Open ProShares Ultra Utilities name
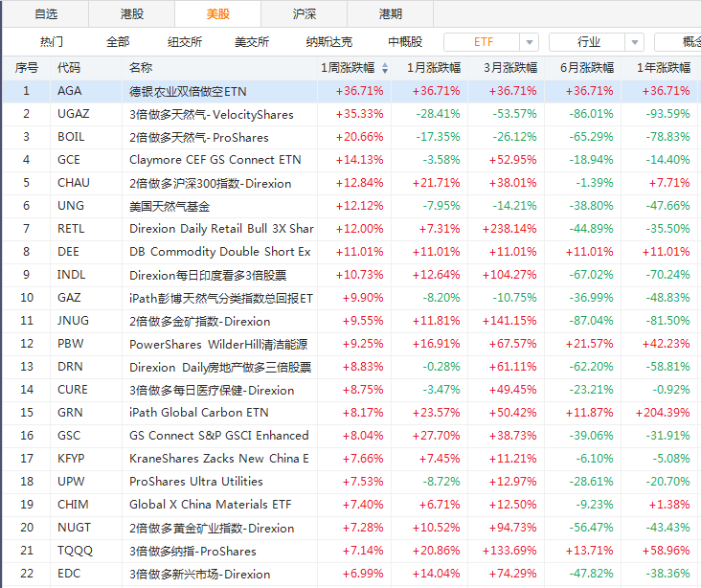Screen dimensions: 701x588 pos(195,482)
